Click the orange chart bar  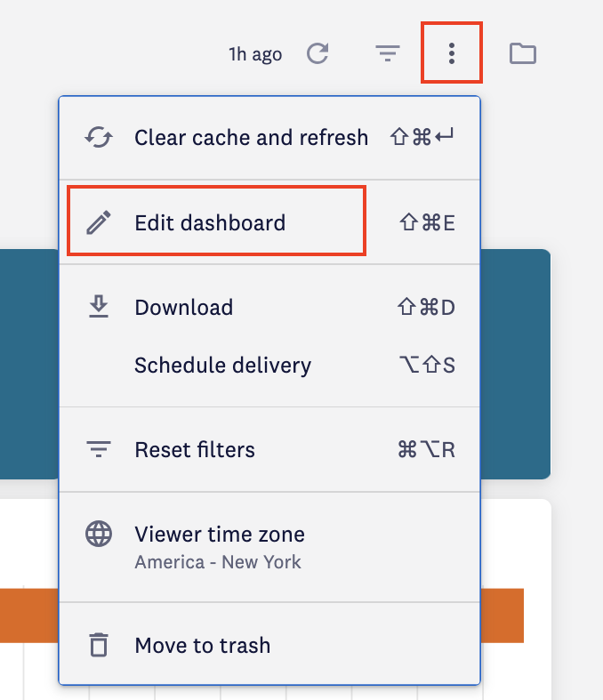(x=27, y=615)
